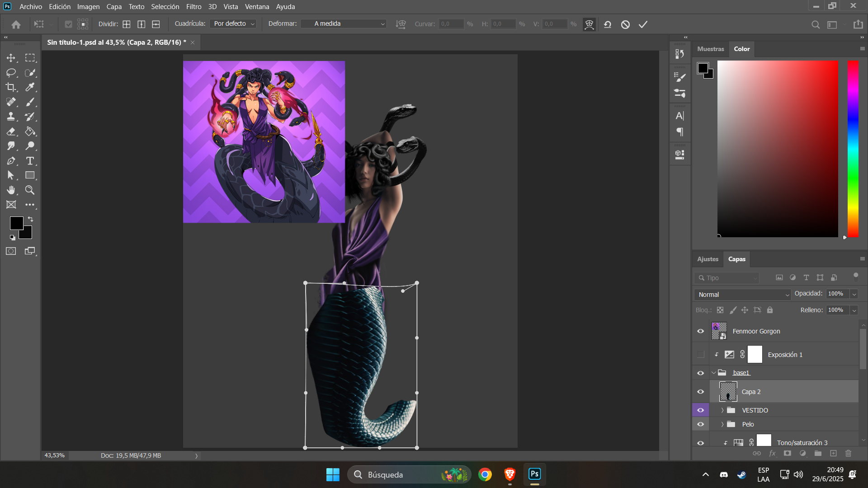Open the Deformar preset dropdown

(344, 24)
